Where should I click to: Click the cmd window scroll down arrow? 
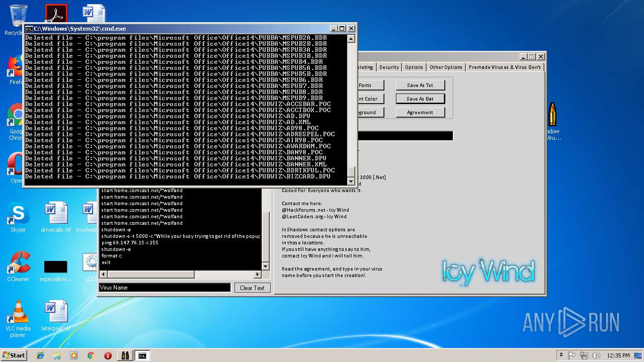pyautogui.click(x=351, y=182)
